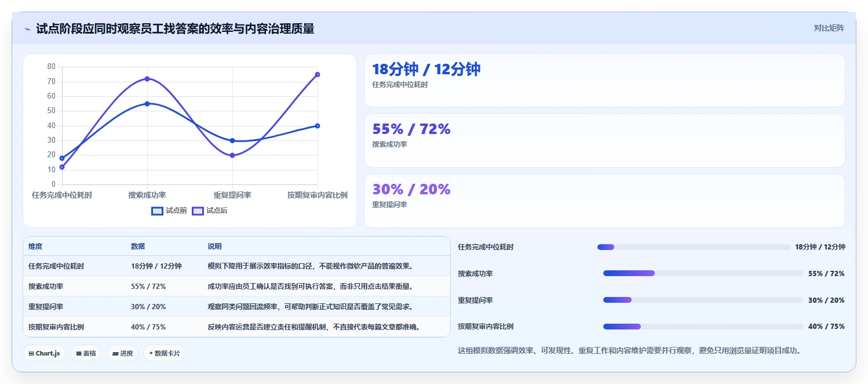Click the 试点前 data point at 任务完成中位耗时
Screen dimensions: 868x384
coord(62,158)
